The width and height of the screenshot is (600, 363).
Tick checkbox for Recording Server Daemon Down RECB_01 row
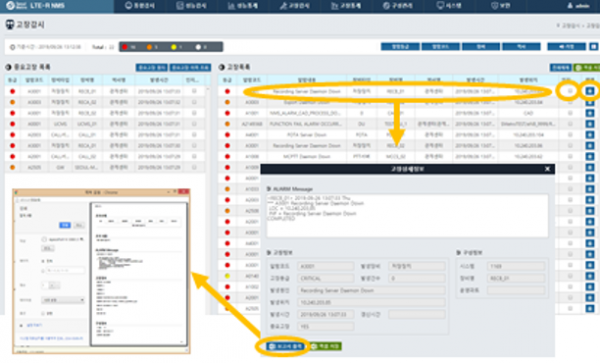coord(570,91)
